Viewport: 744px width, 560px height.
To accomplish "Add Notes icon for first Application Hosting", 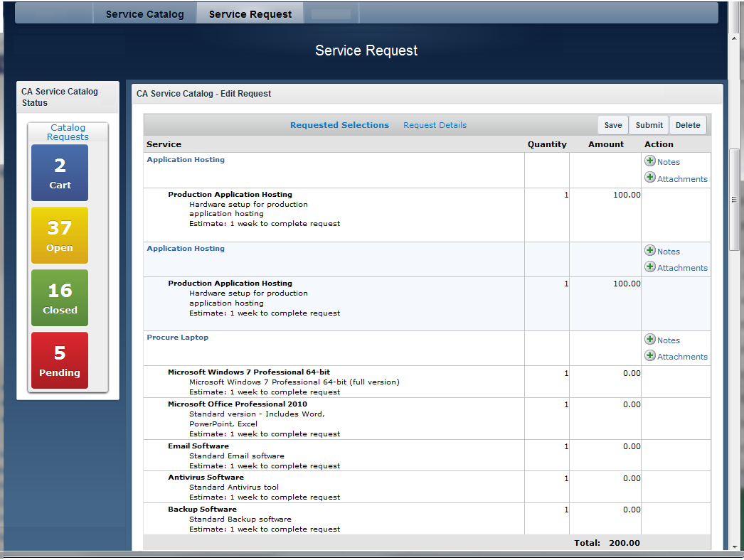I will (650, 161).
